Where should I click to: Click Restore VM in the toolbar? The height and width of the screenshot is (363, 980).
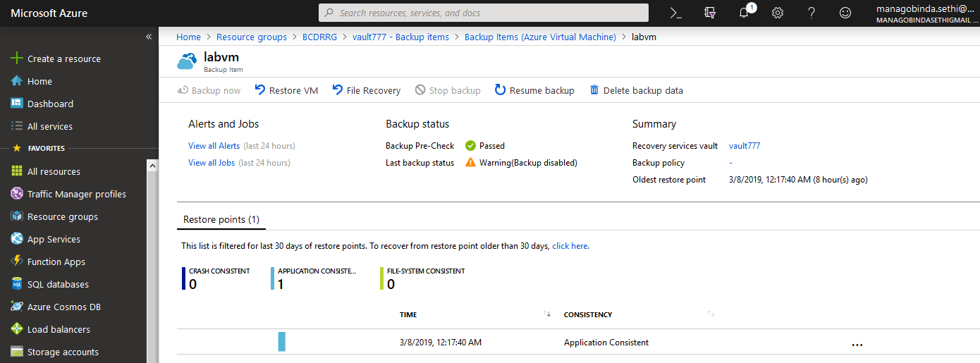click(286, 90)
